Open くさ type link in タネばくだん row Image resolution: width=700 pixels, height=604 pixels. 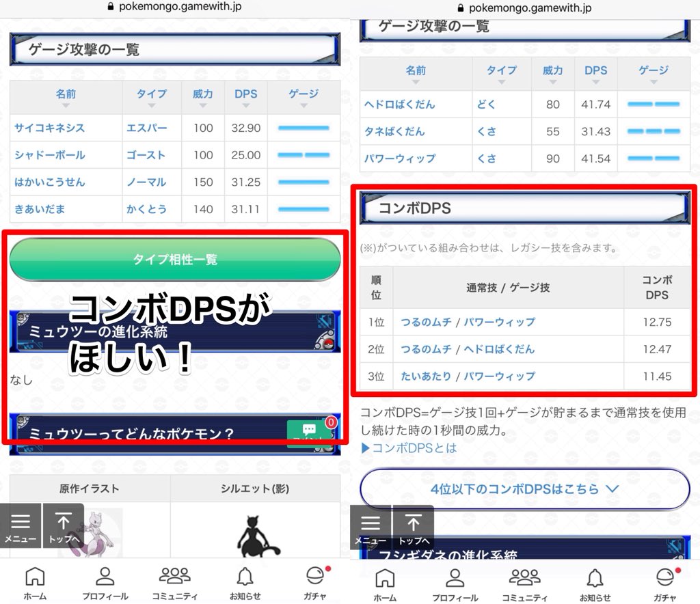point(486,132)
